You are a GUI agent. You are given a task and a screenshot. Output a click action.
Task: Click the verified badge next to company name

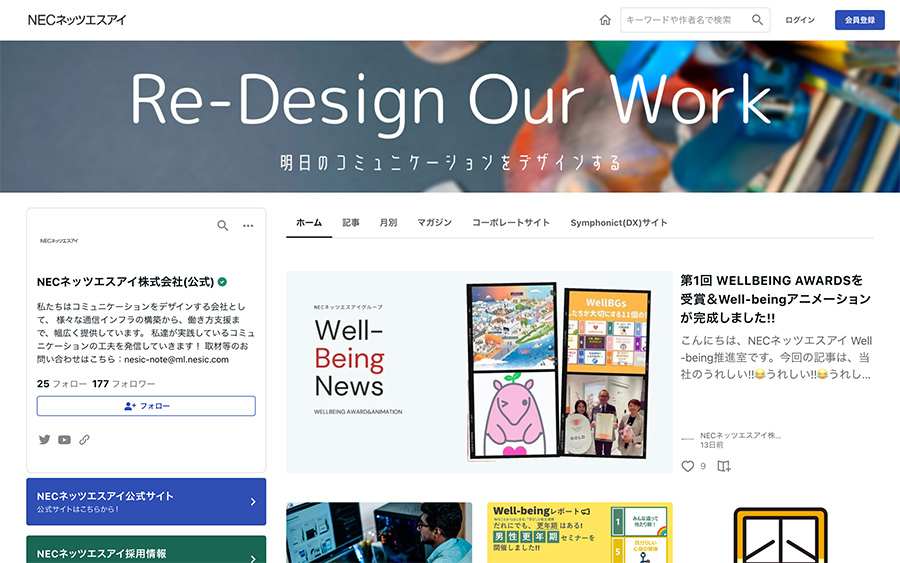click(222, 282)
